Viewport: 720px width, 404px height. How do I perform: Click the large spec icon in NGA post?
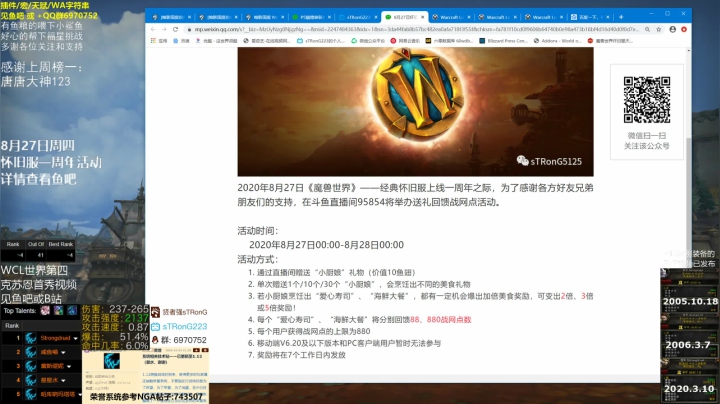coord(112,361)
